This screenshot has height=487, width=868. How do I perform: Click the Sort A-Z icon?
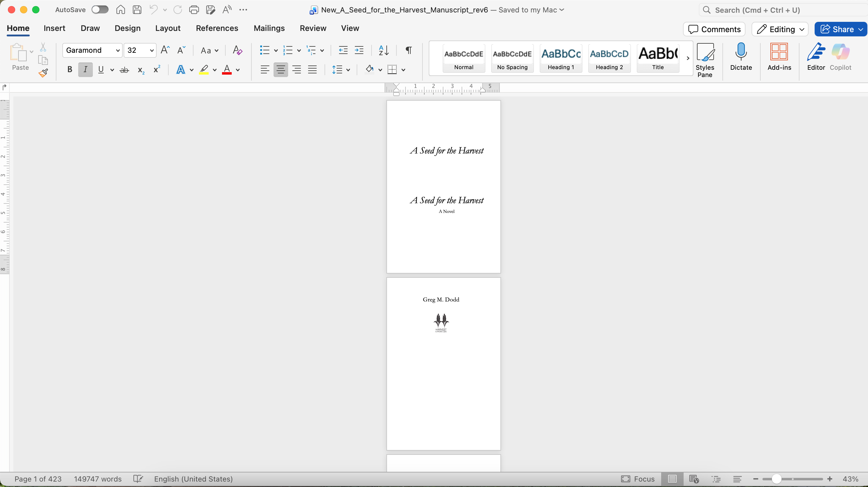tap(384, 51)
